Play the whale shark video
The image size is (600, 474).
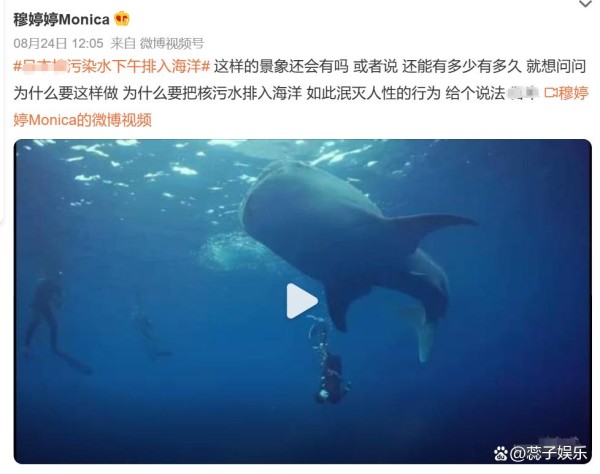click(302, 301)
